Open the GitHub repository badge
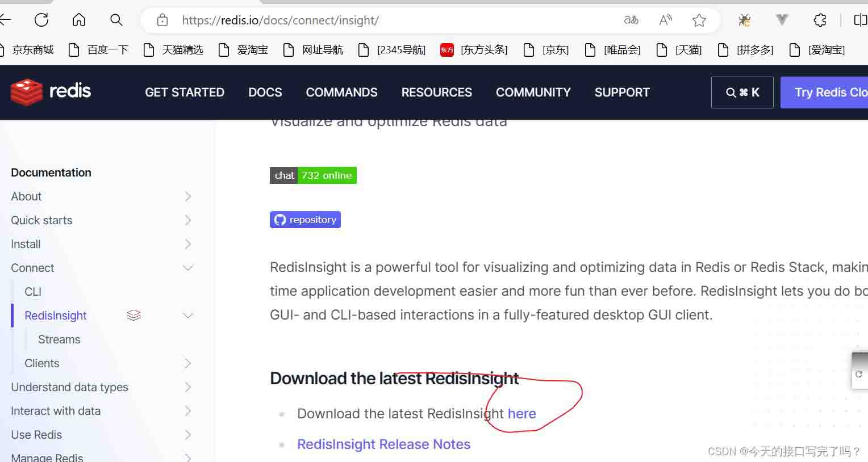Image resolution: width=868 pixels, height=462 pixels. pos(305,220)
